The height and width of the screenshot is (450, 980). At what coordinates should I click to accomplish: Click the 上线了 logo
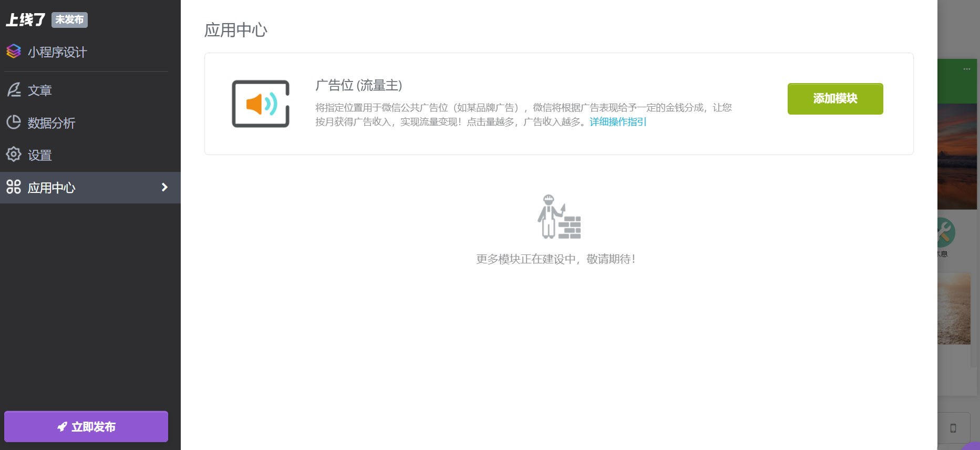[x=26, y=20]
